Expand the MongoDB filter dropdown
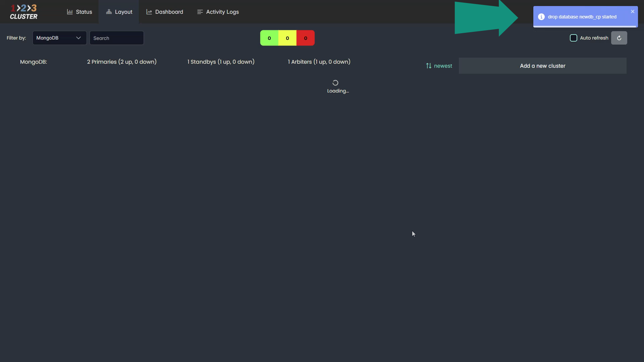Screen dimensions: 644x362 (x=59, y=38)
